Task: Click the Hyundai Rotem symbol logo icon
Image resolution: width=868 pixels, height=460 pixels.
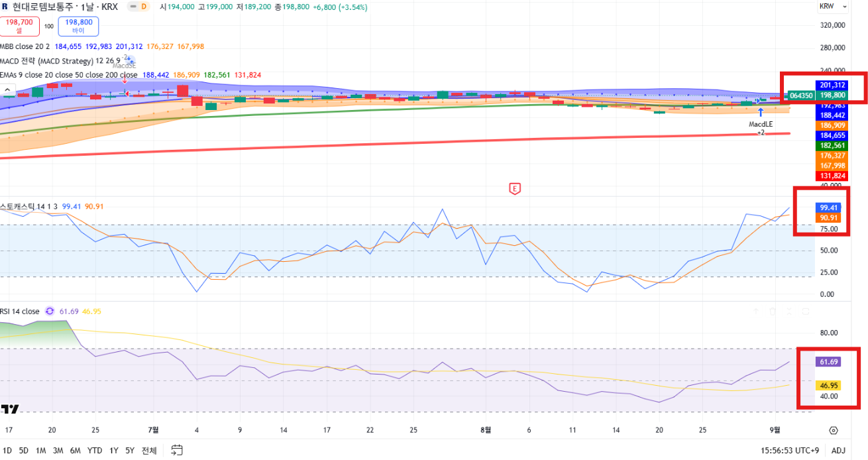Action: 5,7
